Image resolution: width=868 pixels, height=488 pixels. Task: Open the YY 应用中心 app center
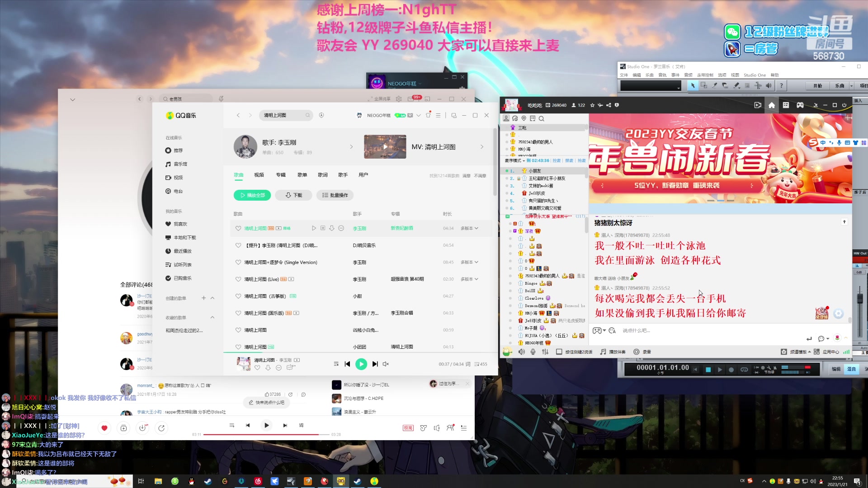click(x=826, y=352)
